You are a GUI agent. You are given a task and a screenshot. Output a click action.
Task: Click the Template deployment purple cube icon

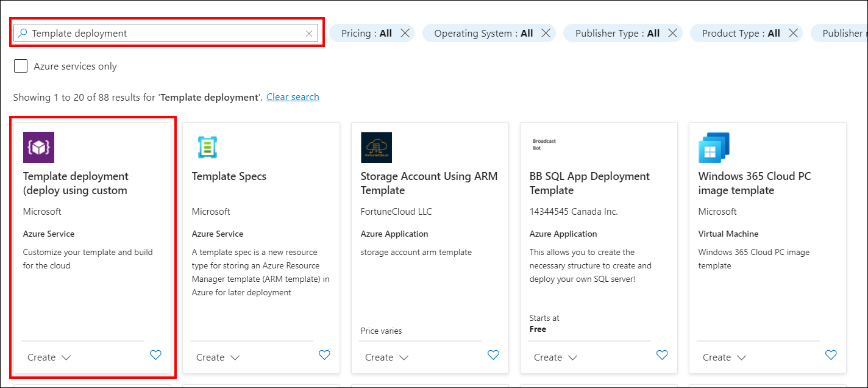pyautogui.click(x=38, y=148)
